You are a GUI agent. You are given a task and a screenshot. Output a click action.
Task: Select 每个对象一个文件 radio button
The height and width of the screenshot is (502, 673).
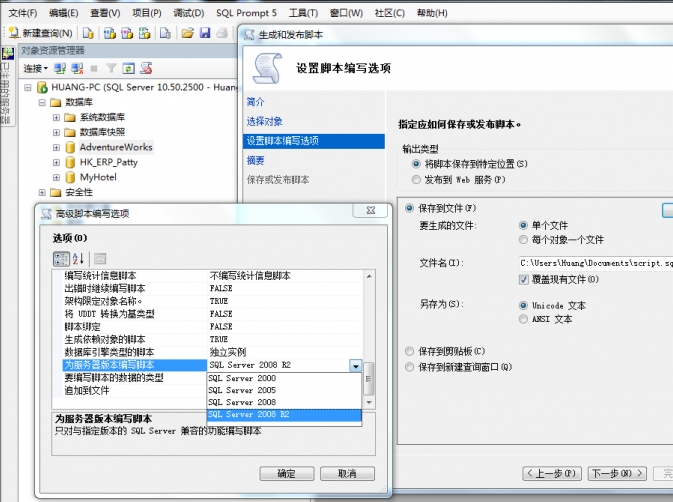tap(523, 240)
